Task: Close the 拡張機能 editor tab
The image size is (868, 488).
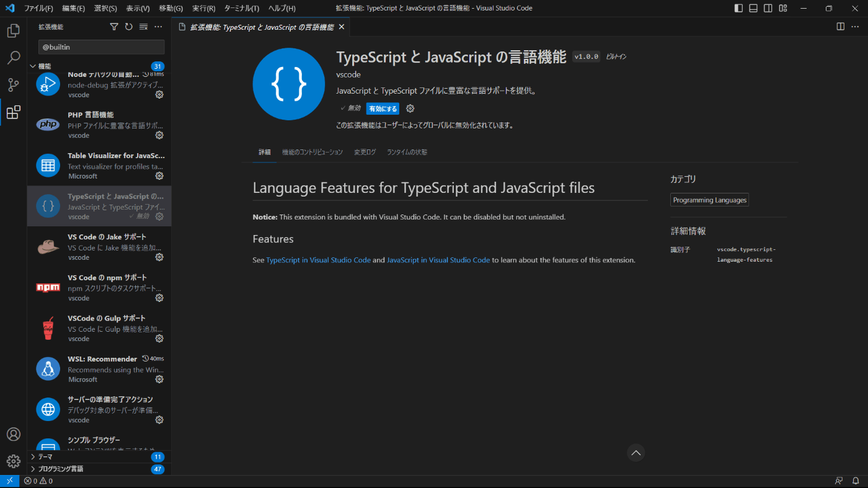Action: point(341,27)
